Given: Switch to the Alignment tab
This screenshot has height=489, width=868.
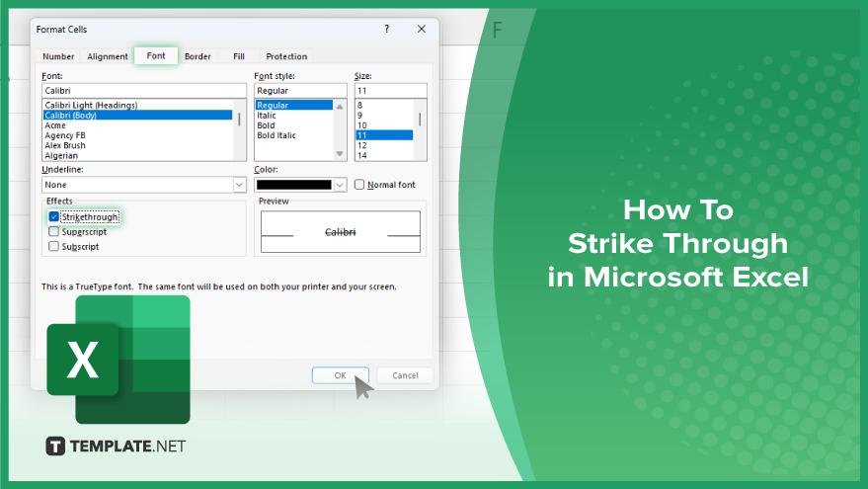Looking at the screenshot, I should [108, 56].
